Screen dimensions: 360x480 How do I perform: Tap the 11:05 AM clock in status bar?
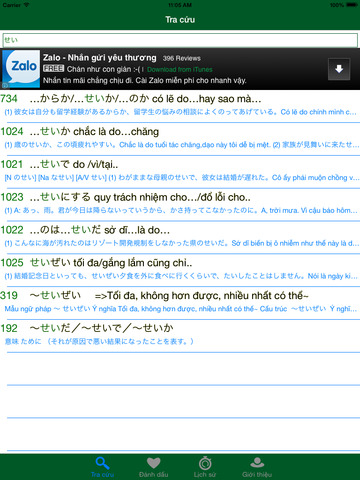[x=180, y=5]
